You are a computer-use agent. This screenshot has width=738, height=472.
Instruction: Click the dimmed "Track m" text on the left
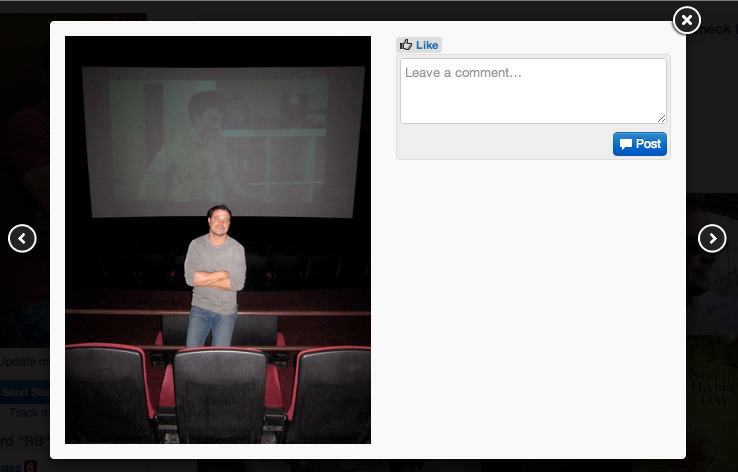tap(28, 412)
